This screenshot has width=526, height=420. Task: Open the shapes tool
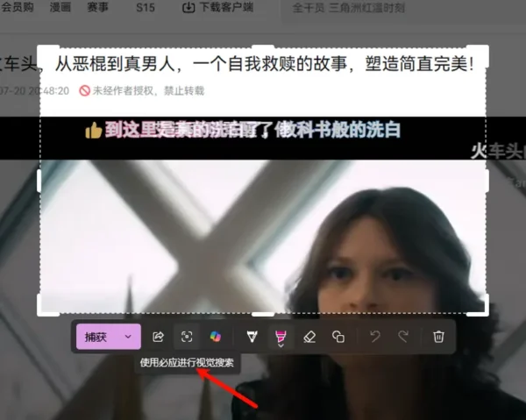click(x=338, y=337)
